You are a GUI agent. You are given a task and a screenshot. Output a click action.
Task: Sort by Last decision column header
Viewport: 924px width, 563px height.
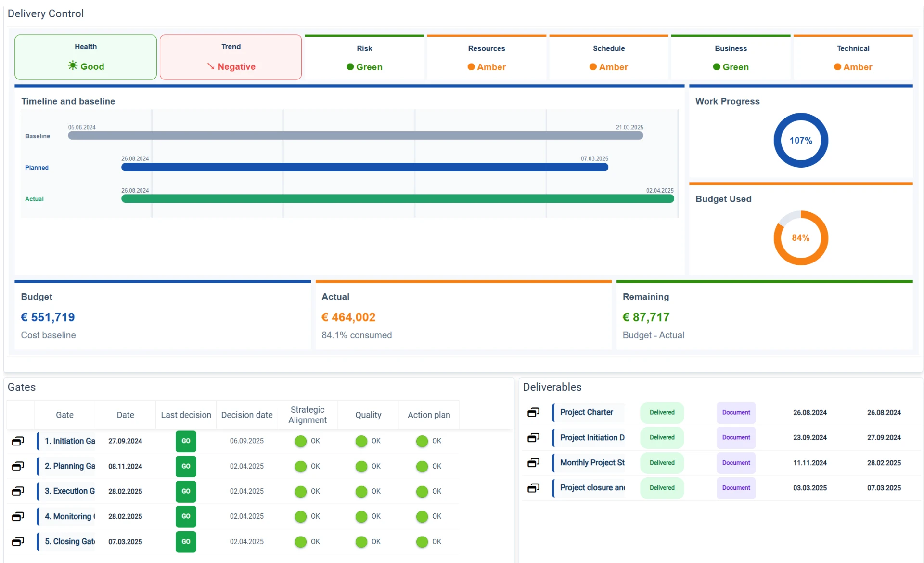coord(186,415)
